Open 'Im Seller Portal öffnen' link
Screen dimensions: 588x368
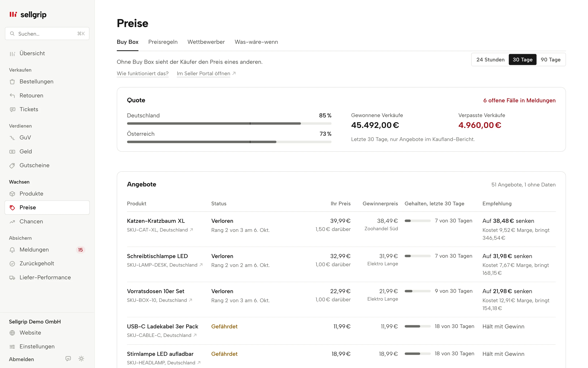click(x=206, y=73)
